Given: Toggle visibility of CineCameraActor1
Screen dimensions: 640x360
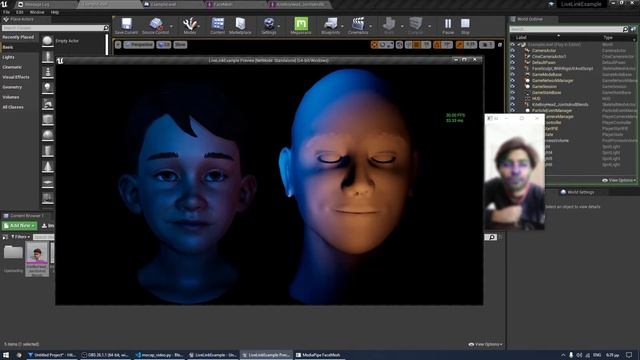Looking at the screenshot, I should 513,56.
